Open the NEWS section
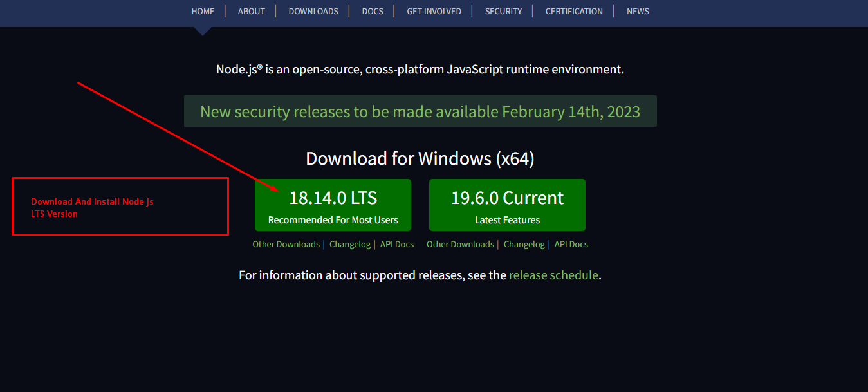Image resolution: width=868 pixels, height=392 pixels. pos(638,11)
